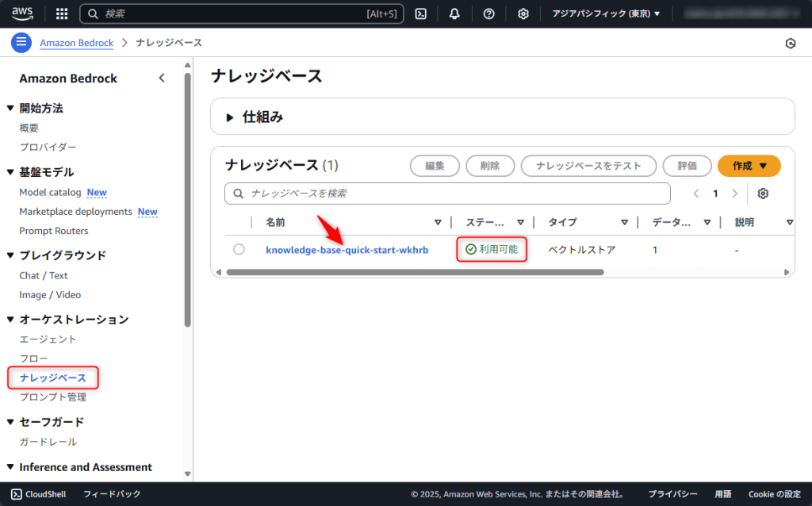Open the 作成 dropdown button
Viewport: 812px width, 506px height.
[x=749, y=166]
